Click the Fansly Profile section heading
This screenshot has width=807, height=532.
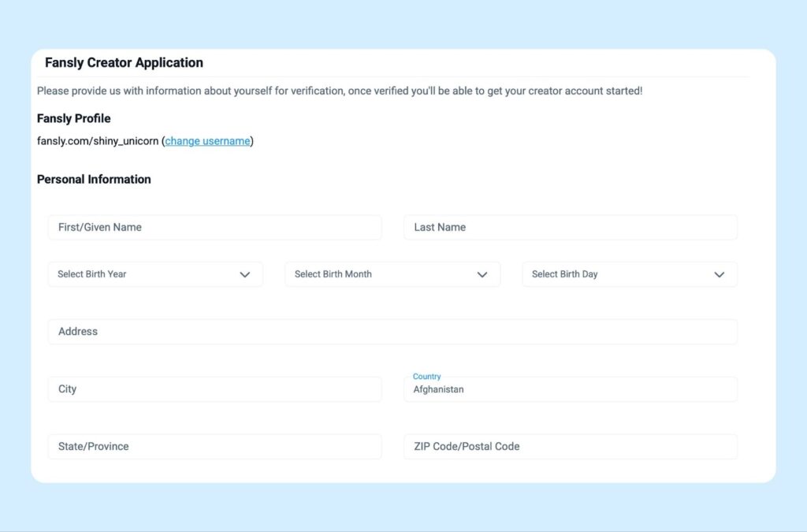pyautogui.click(x=73, y=118)
